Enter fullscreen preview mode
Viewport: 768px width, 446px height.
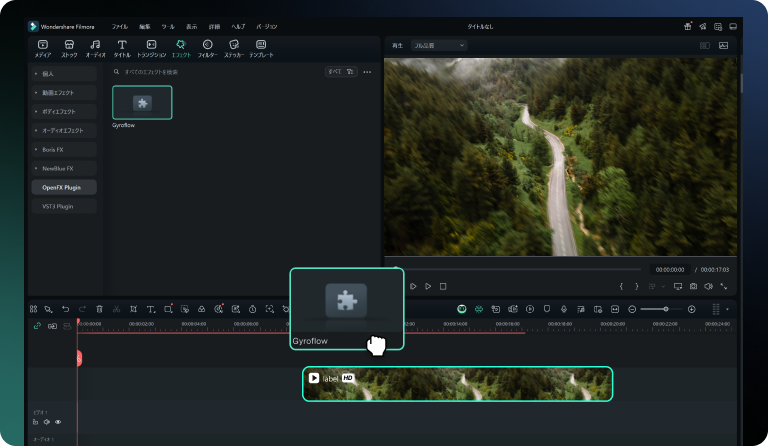[723, 286]
